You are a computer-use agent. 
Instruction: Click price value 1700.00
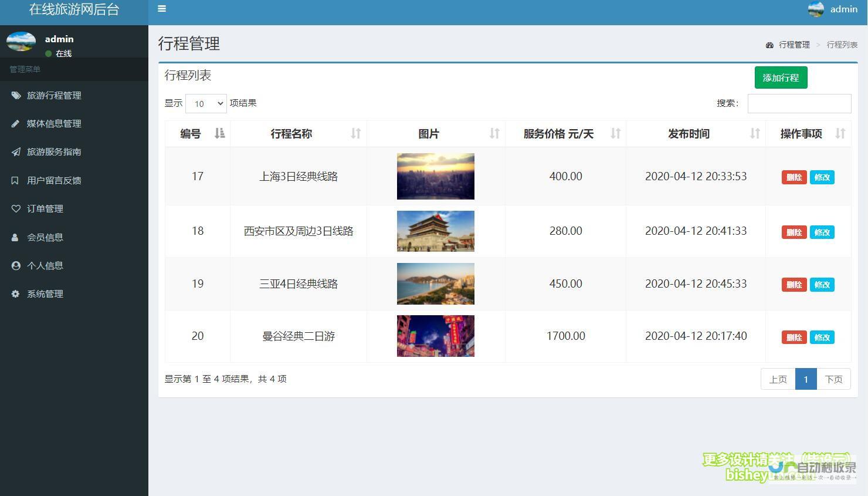tap(566, 336)
